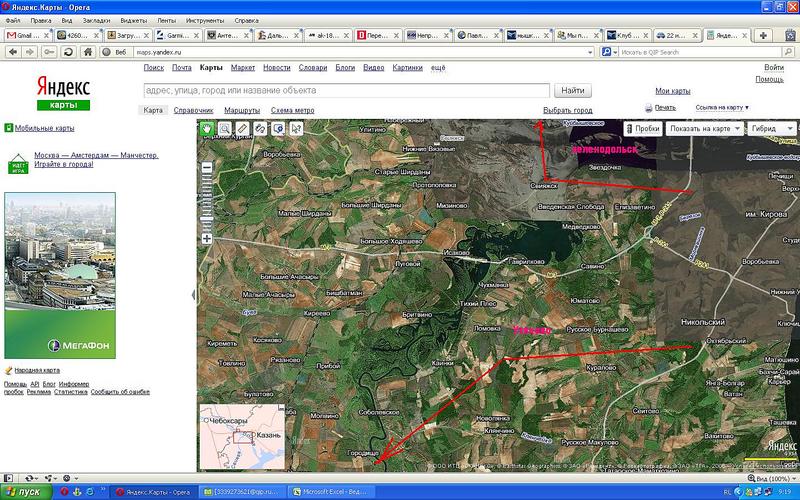Click the browser Back arrow button

pyautogui.click(x=13, y=52)
